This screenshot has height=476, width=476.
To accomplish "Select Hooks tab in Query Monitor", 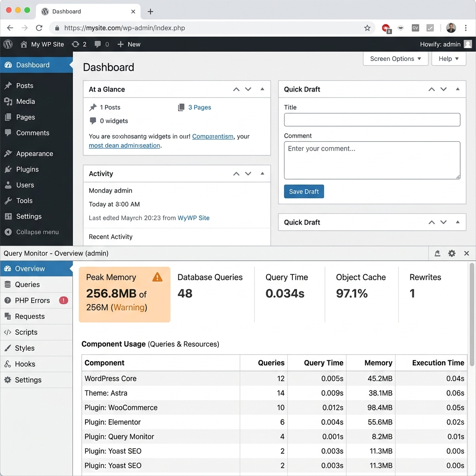I will pos(36,364).
